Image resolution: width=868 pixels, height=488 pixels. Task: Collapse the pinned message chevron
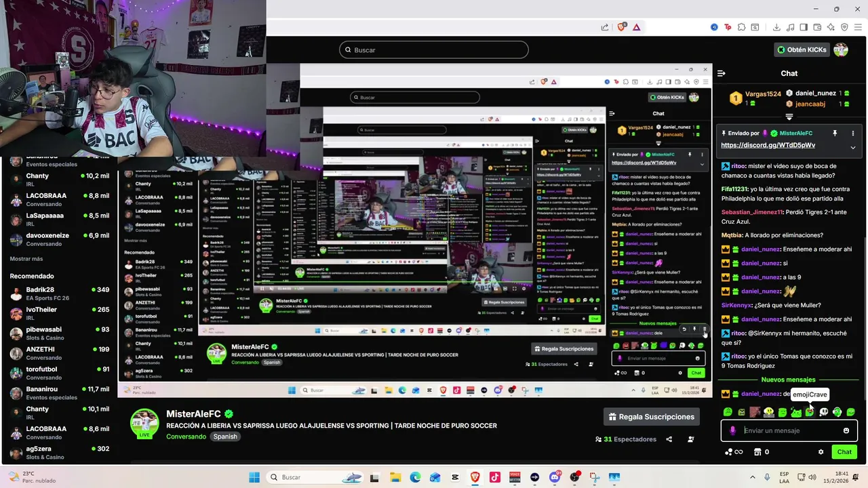[853, 148]
